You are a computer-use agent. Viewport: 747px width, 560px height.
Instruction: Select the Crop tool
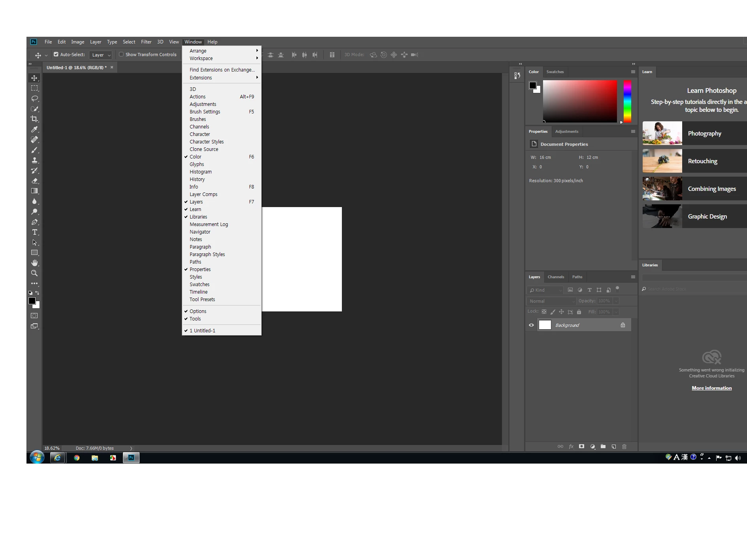[34, 119]
